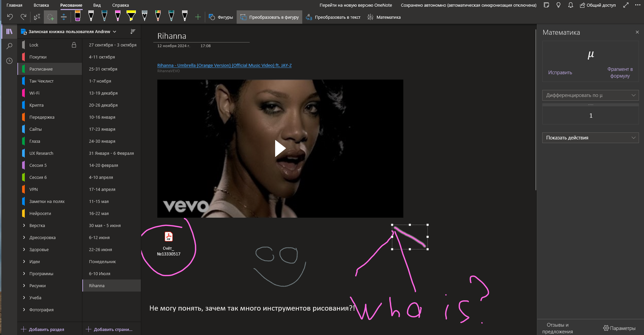Expand the Здоровье section group
Screen dimensions: 644x335
24,249
